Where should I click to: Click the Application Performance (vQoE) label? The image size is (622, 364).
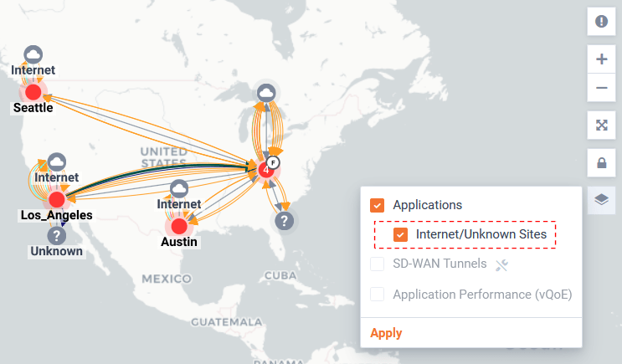point(482,295)
